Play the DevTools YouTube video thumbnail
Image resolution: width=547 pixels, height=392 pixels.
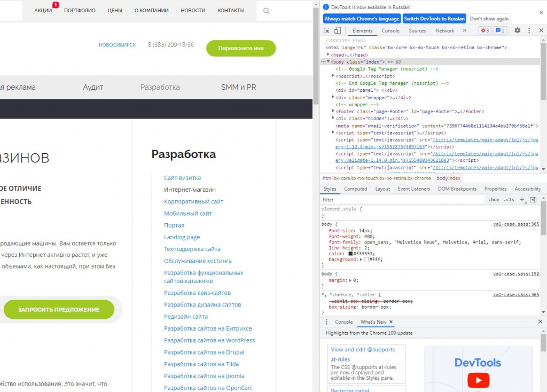pyautogui.click(x=478, y=380)
